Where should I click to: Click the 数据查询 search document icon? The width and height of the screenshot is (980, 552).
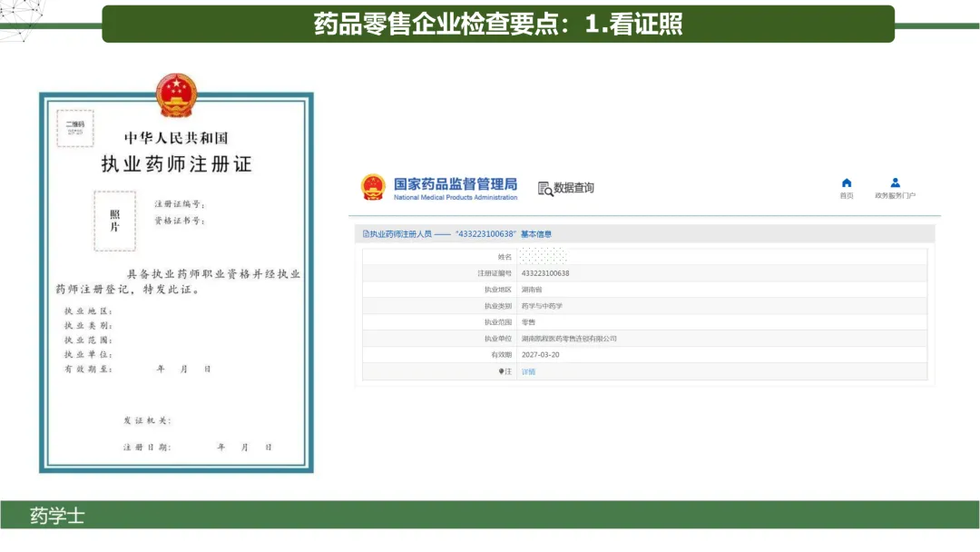pyautogui.click(x=545, y=189)
